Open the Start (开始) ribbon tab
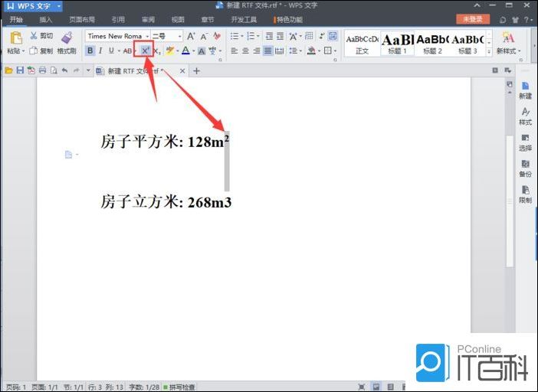Viewport: 538px width, 392px height. 16,20
